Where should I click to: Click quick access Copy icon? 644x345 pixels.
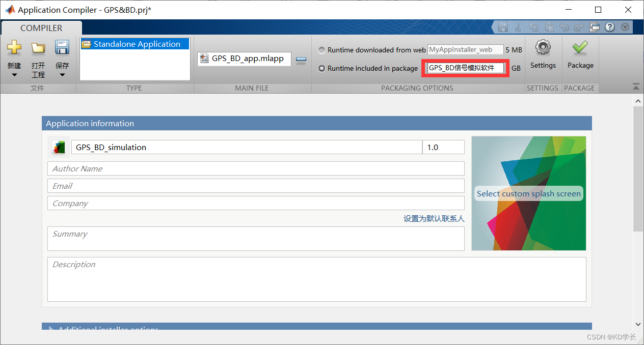533,27
